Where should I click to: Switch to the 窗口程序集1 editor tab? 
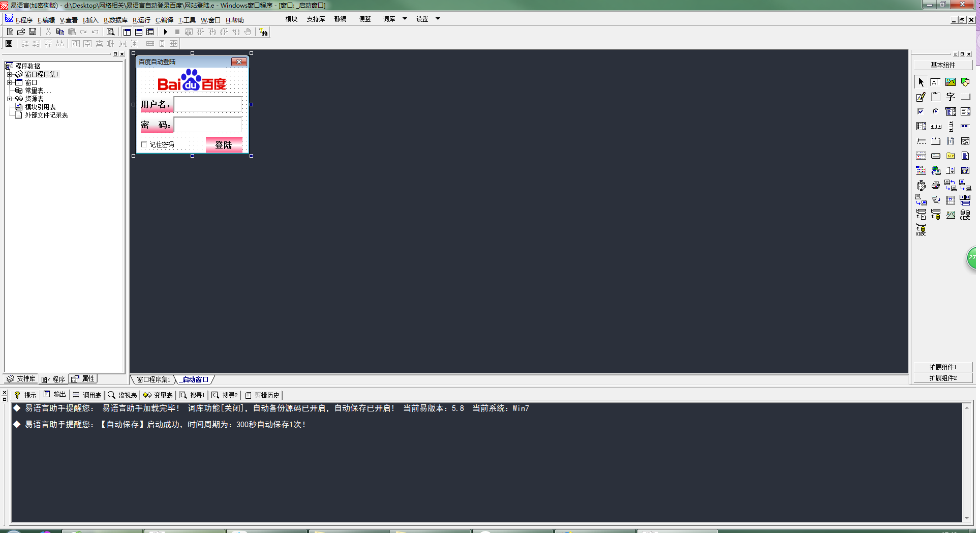point(153,379)
